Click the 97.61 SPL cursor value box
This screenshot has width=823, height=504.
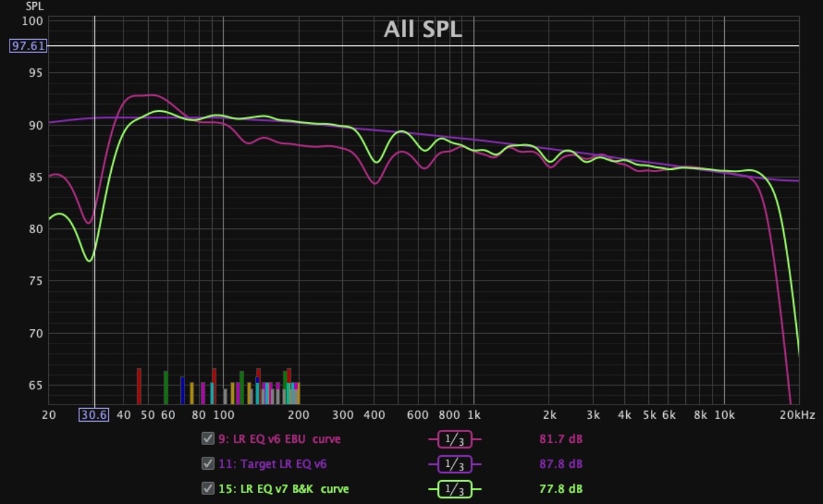(x=27, y=46)
